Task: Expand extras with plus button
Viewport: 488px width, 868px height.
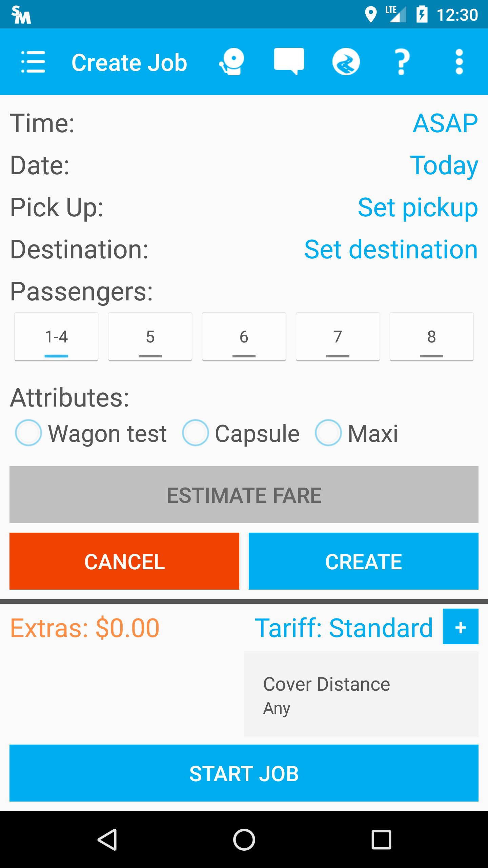Action: (x=461, y=627)
